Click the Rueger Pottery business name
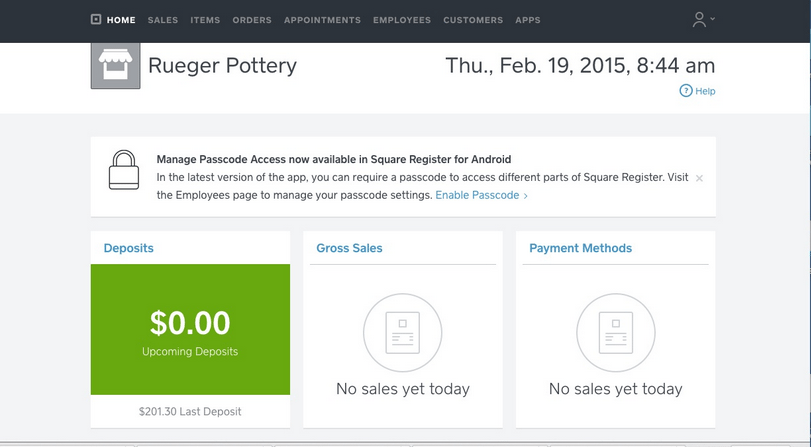 [222, 66]
